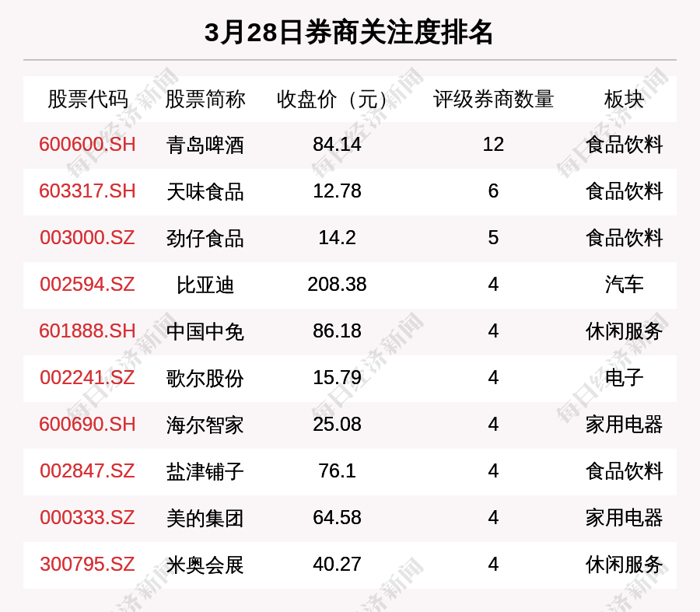This screenshot has height=612, width=700.
Task: Open stock code 002241.SZ
Action: tap(87, 378)
